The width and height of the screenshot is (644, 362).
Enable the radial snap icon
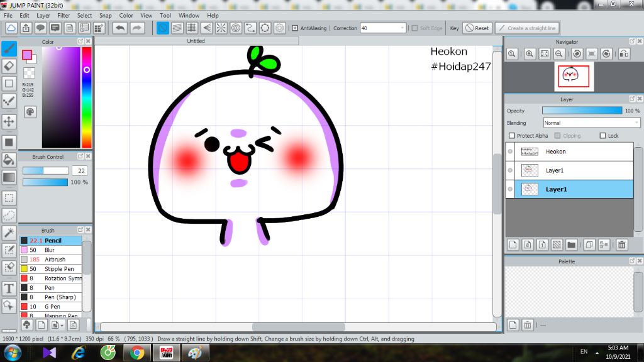221,28
